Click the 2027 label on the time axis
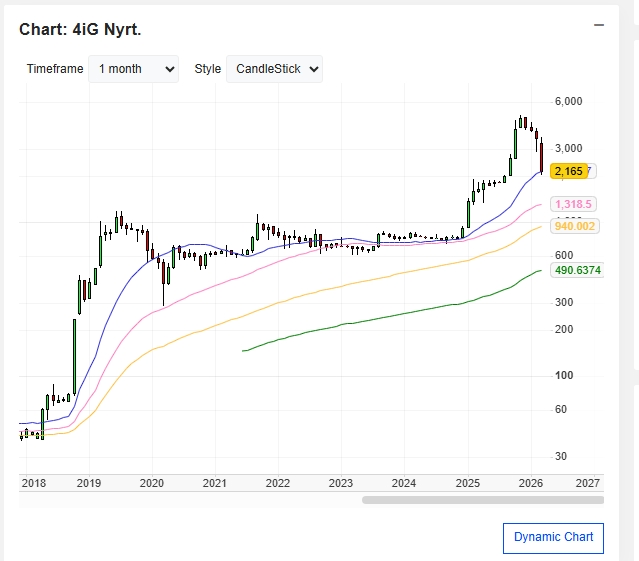 point(588,483)
